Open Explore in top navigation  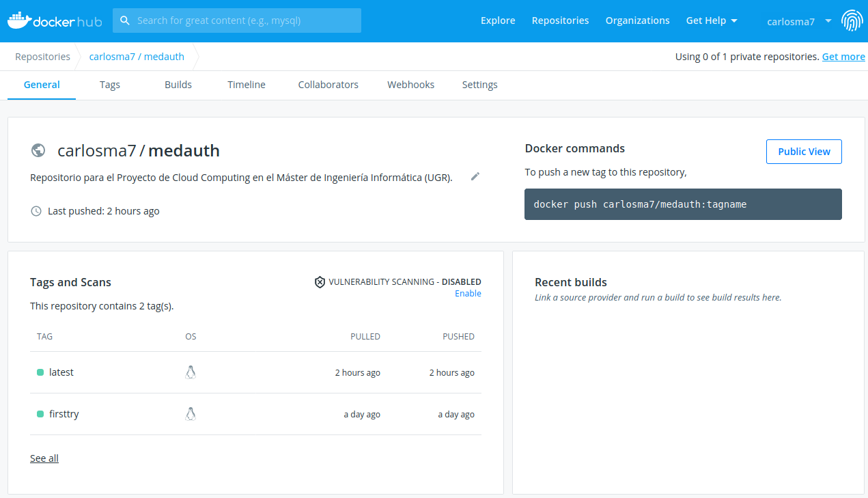[498, 20]
